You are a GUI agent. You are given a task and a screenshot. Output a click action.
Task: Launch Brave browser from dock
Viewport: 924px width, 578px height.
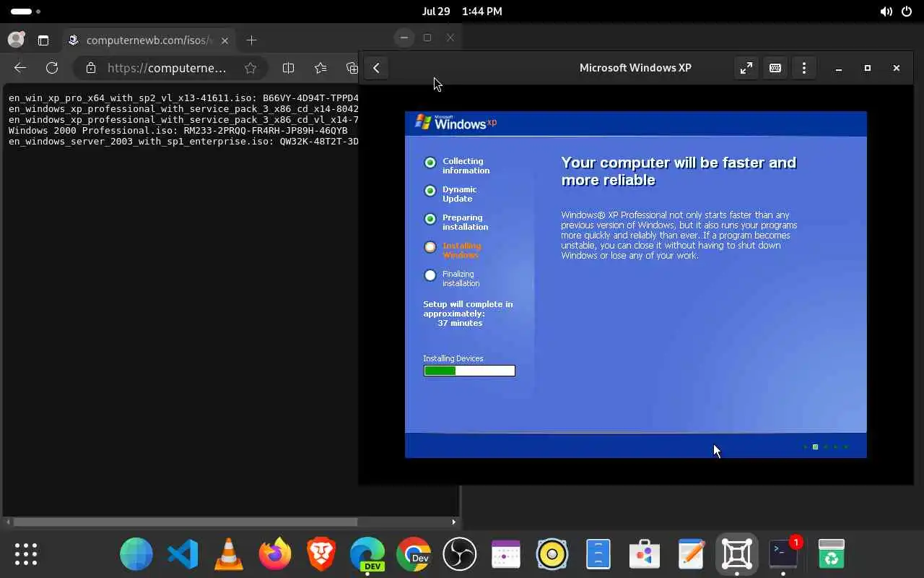[321, 554]
